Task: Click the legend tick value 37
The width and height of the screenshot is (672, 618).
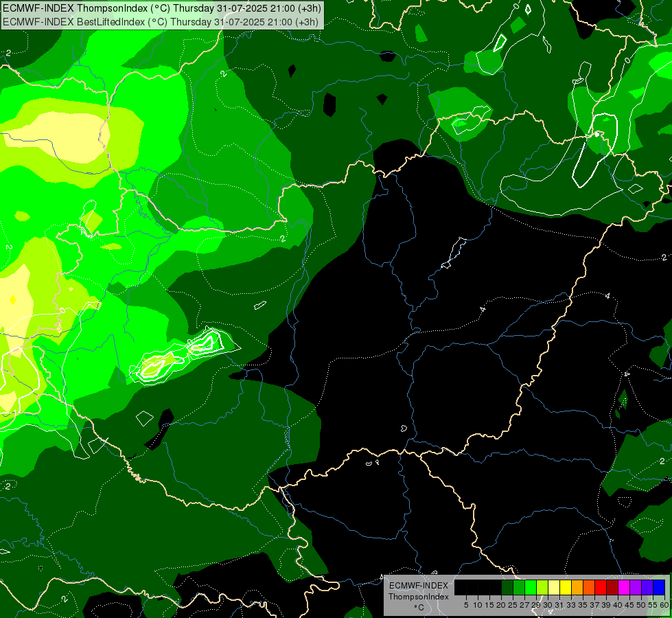Action: tap(594, 605)
